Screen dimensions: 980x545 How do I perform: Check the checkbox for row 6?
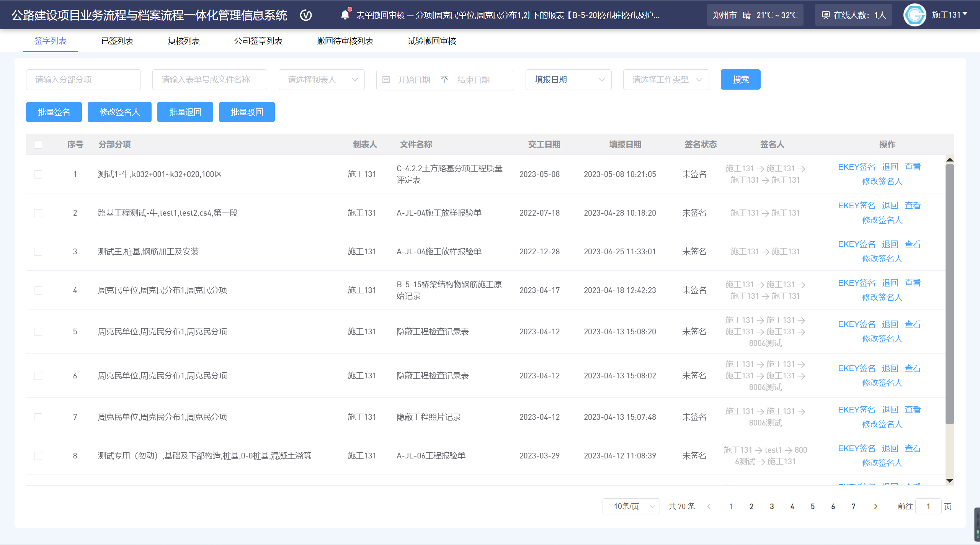coord(38,376)
